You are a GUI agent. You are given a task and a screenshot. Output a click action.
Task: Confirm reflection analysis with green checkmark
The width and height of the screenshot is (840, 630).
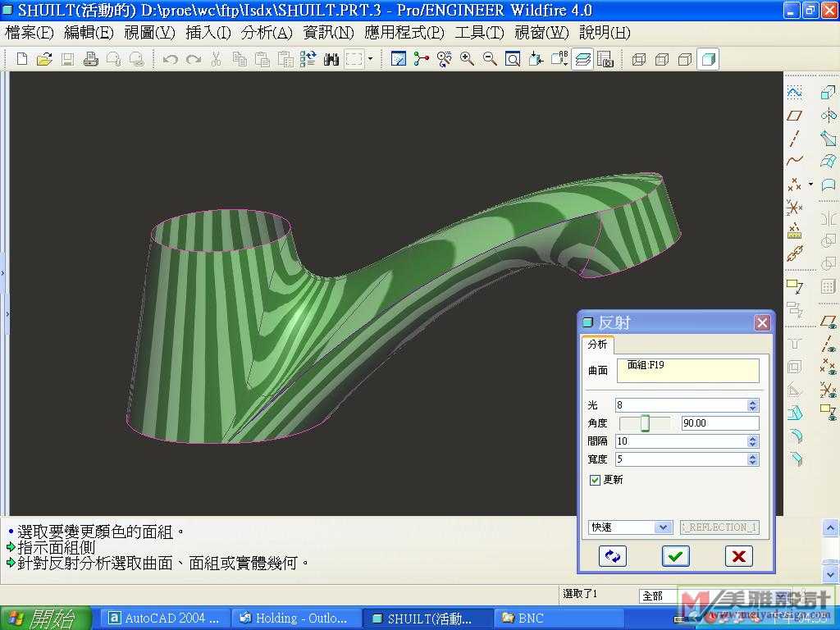(x=675, y=556)
